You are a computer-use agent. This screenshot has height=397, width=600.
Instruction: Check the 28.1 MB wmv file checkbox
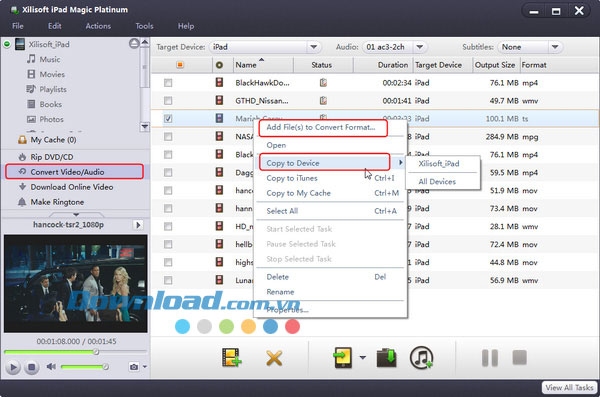click(168, 226)
